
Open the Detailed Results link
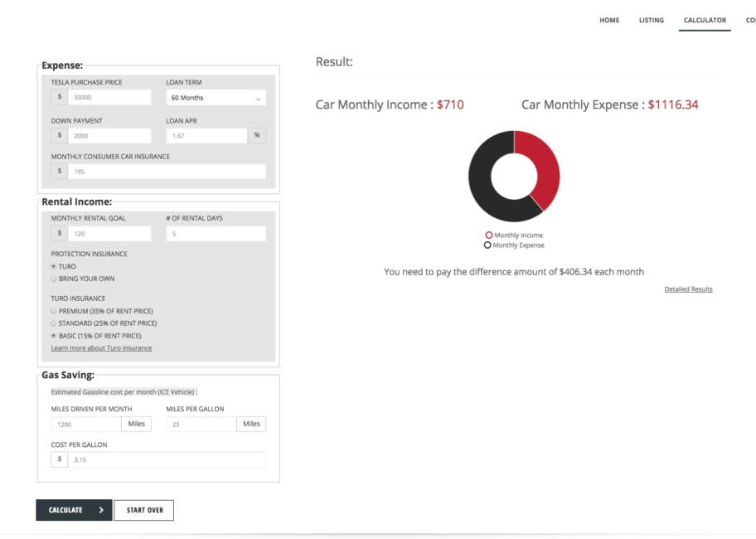688,289
